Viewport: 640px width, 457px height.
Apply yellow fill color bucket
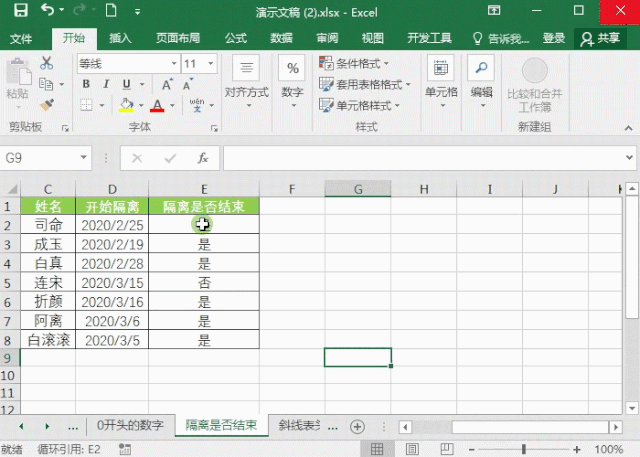[127, 105]
